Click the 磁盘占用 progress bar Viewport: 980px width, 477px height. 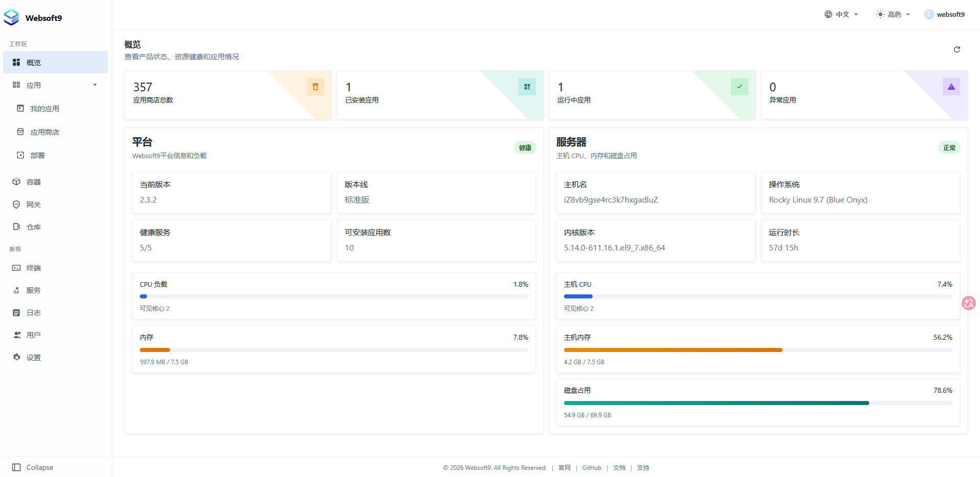758,403
